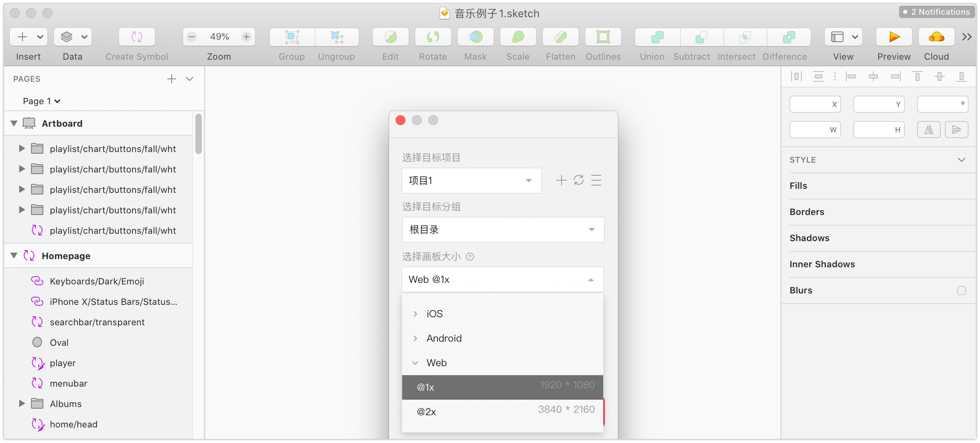
Task: Click the refresh projects icon in dialog
Action: point(579,180)
